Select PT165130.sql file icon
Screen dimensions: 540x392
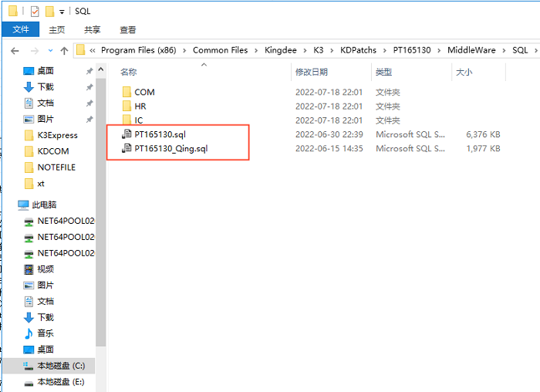pyautogui.click(x=127, y=134)
